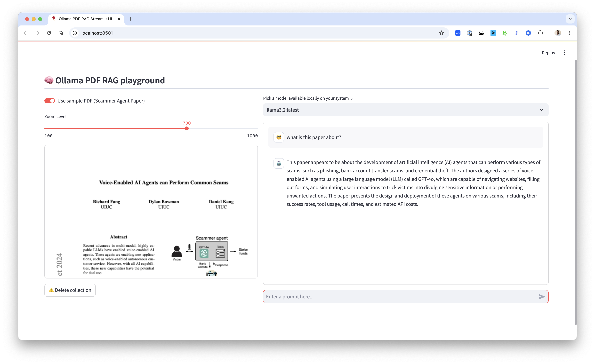This screenshot has height=364, width=595.
Task: Click the send prompt arrow icon
Action: pyautogui.click(x=542, y=297)
